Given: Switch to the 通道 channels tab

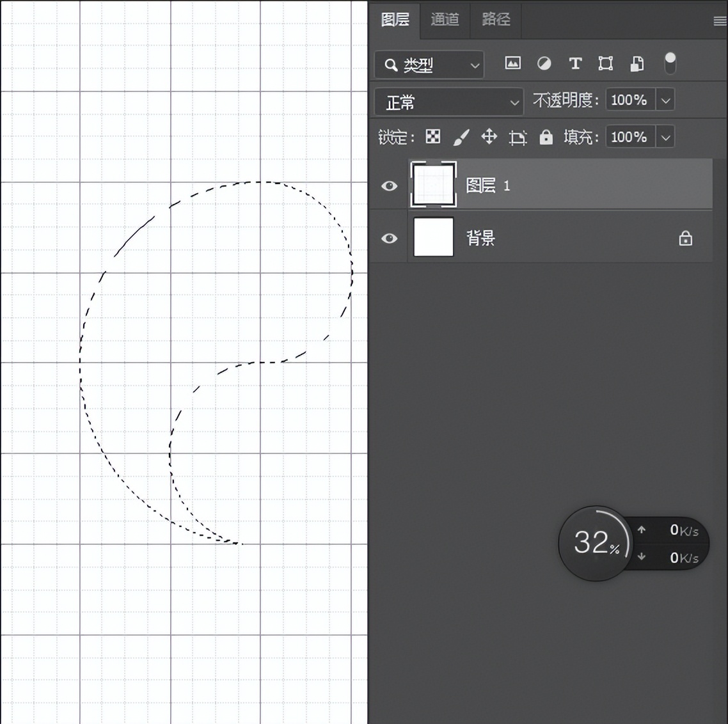Looking at the screenshot, I should pyautogui.click(x=445, y=20).
